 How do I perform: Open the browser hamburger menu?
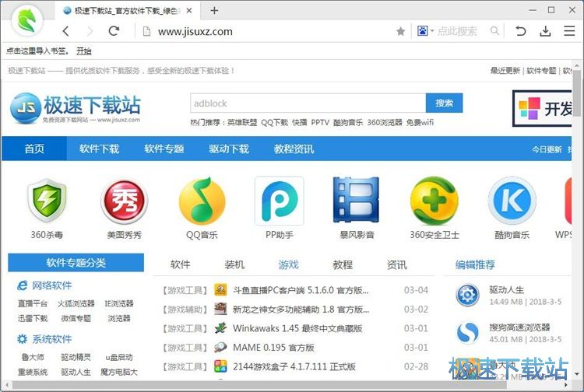(569, 31)
